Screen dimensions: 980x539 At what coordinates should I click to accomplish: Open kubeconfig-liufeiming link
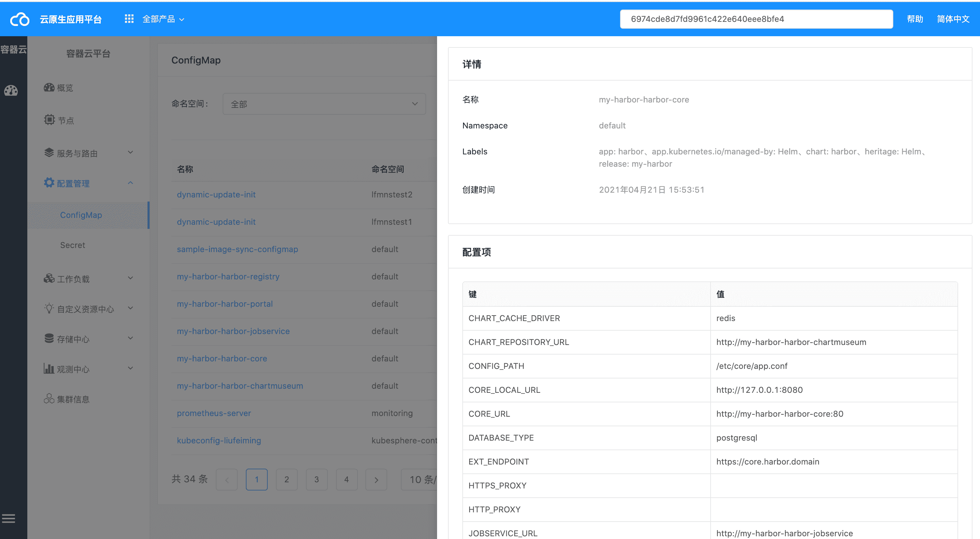(x=219, y=441)
